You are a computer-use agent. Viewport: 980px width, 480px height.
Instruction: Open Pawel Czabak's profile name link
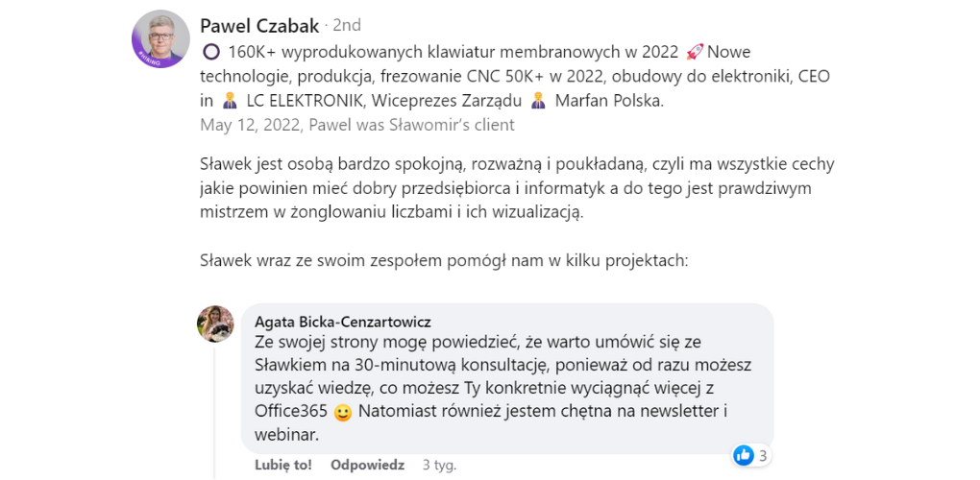tap(258, 25)
